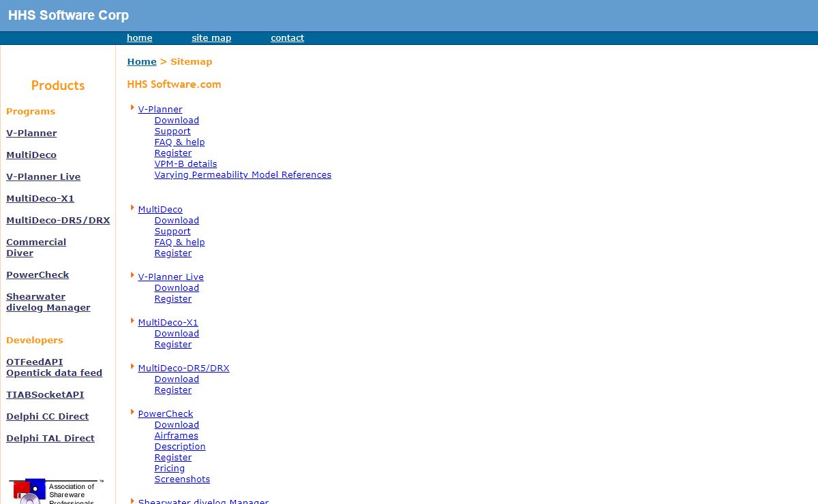
Task: Open the VPM-B details link
Action: tap(185, 163)
